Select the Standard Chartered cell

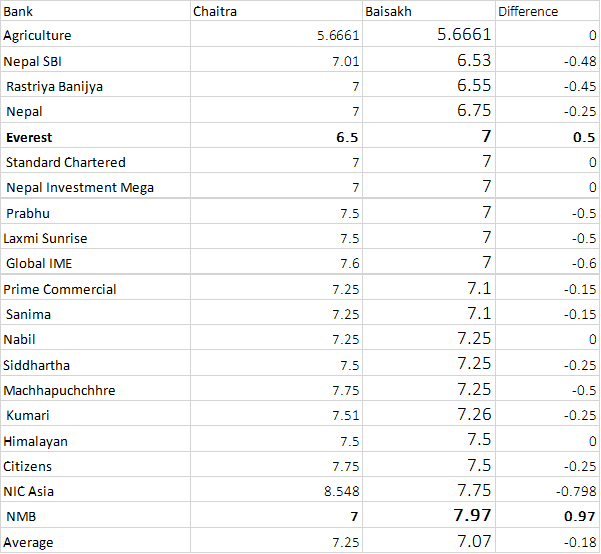95,162
